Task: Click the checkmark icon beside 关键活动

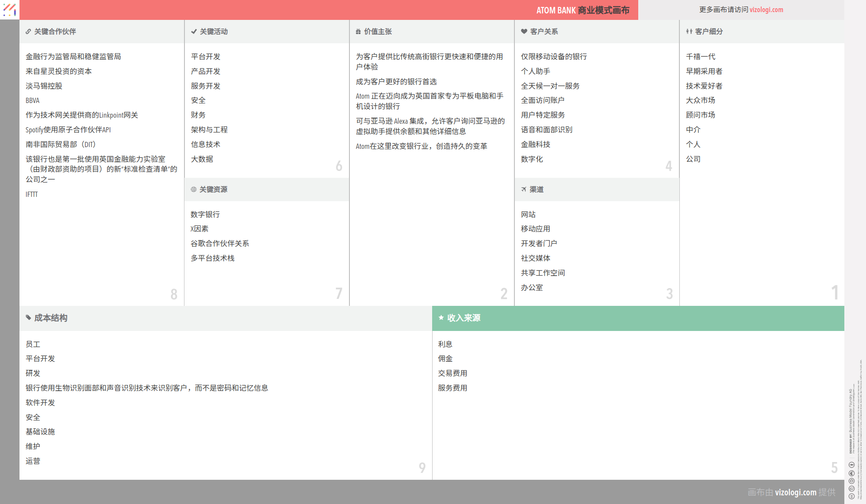Action: click(x=194, y=32)
